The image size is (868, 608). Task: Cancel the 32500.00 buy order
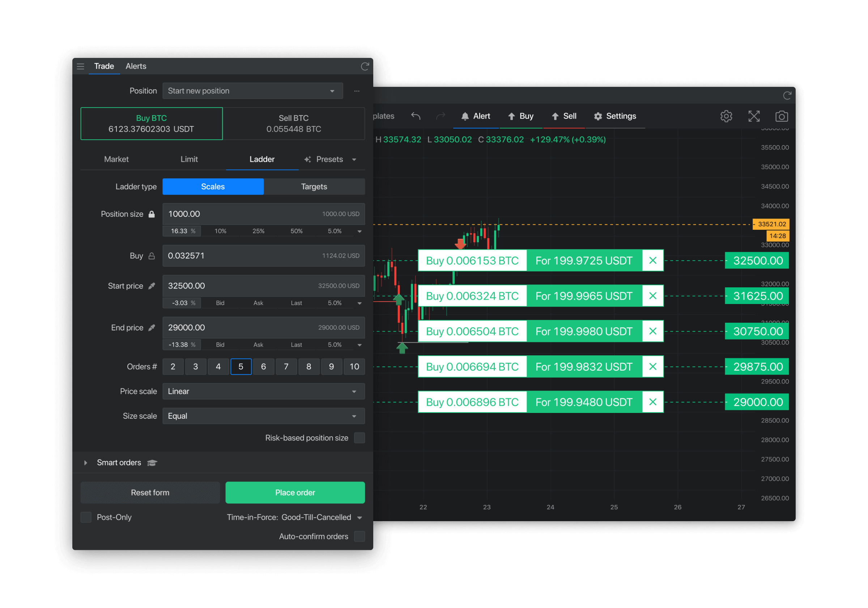coord(652,261)
